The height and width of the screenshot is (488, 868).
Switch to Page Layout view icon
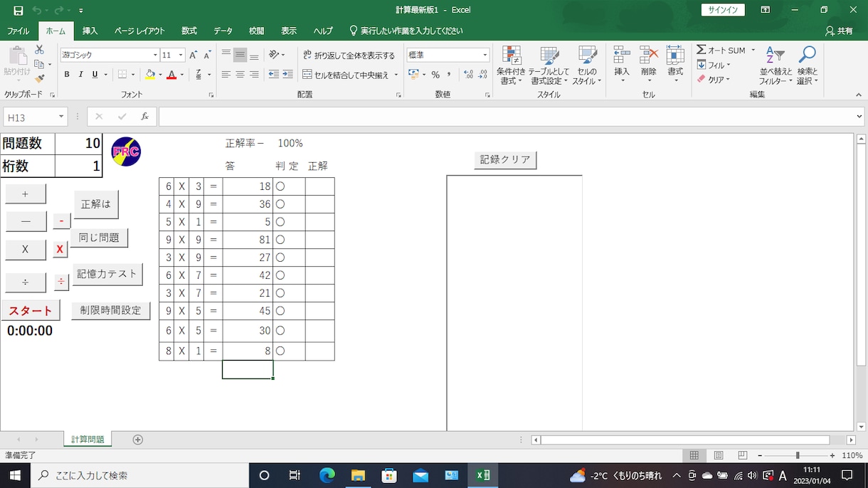click(719, 455)
